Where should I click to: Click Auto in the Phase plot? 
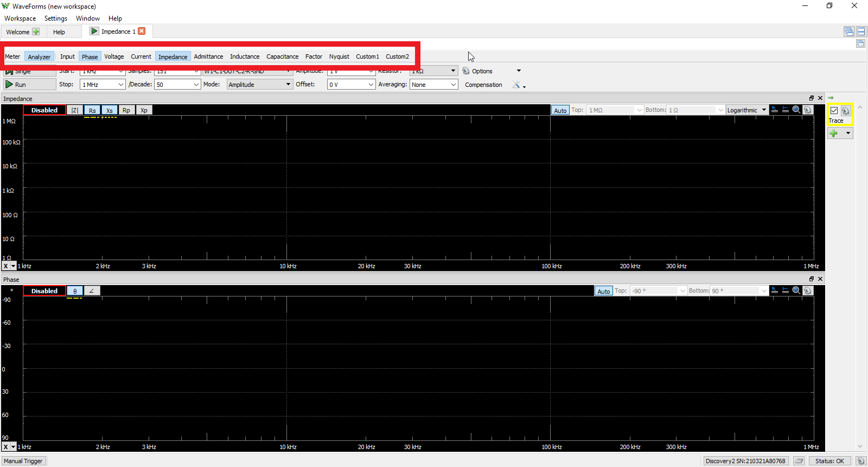click(x=604, y=291)
